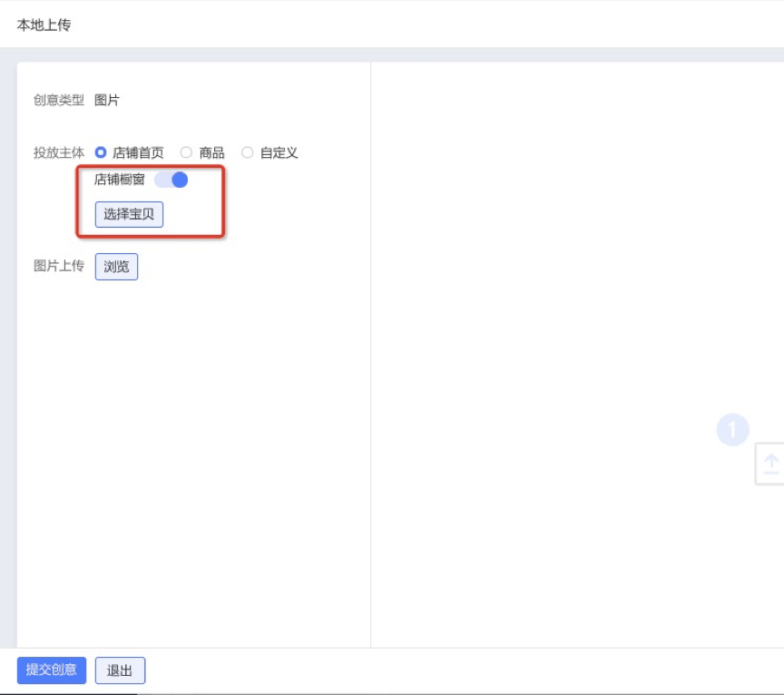Click the 本地上传 title text
The height and width of the screenshot is (695, 784).
tap(44, 25)
